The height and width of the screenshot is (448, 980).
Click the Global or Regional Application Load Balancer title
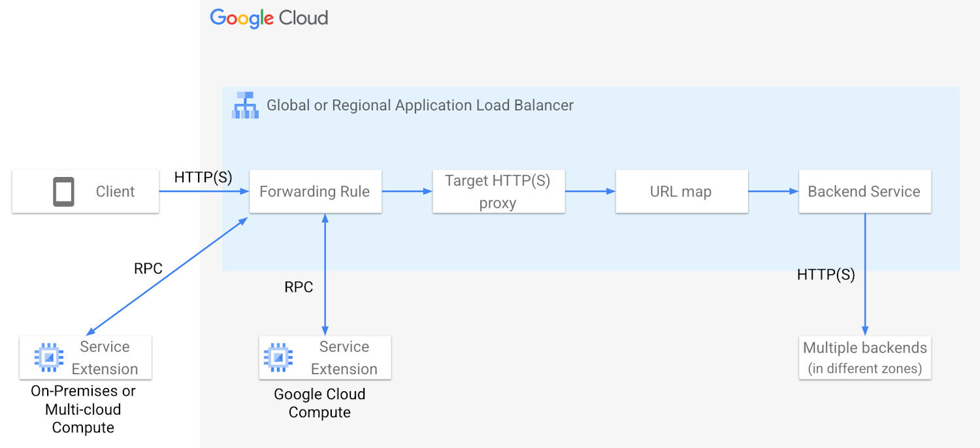point(420,105)
